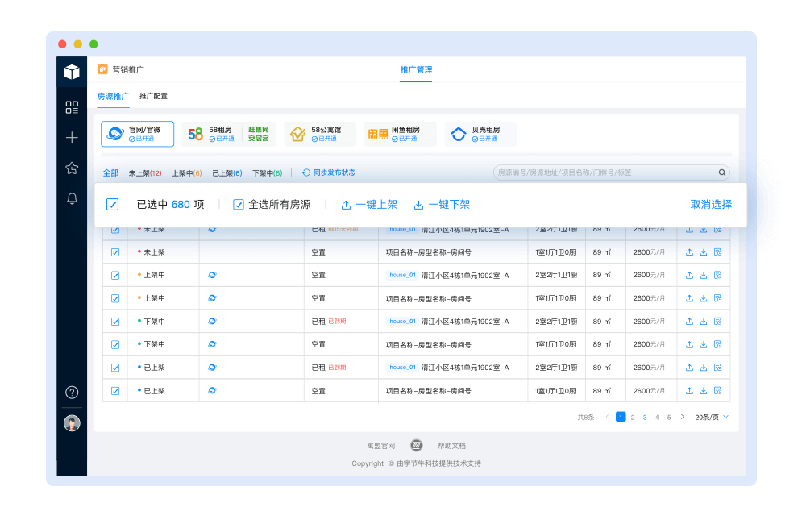Image resolution: width=802 pixels, height=532 pixels.
Task: Open detail icon in 上架中 项目名称 row
Action: pos(718,298)
